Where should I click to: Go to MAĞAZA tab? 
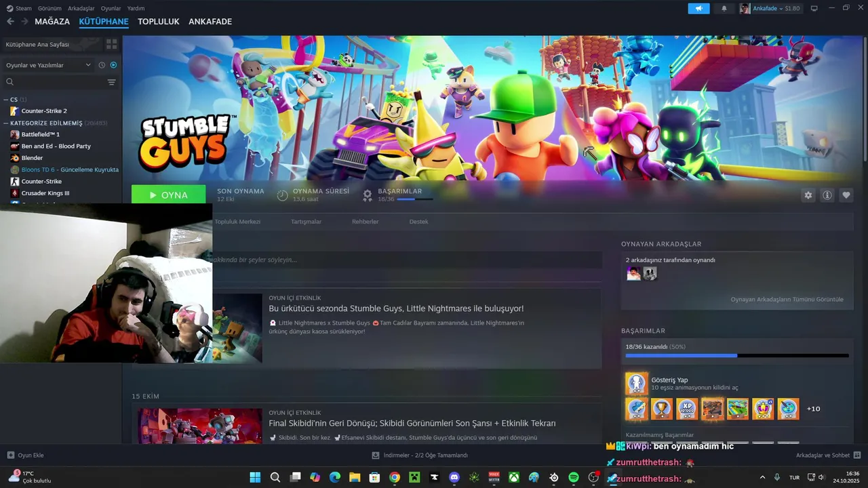tap(52, 22)
